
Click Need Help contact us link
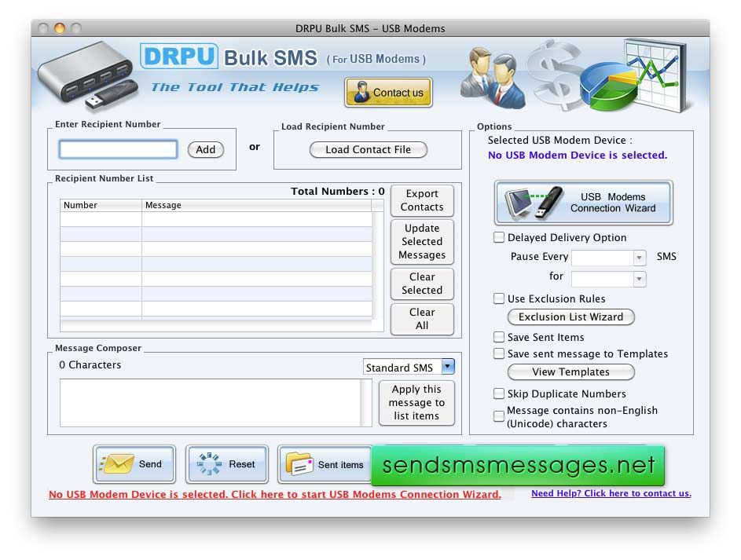pos(611,493)
